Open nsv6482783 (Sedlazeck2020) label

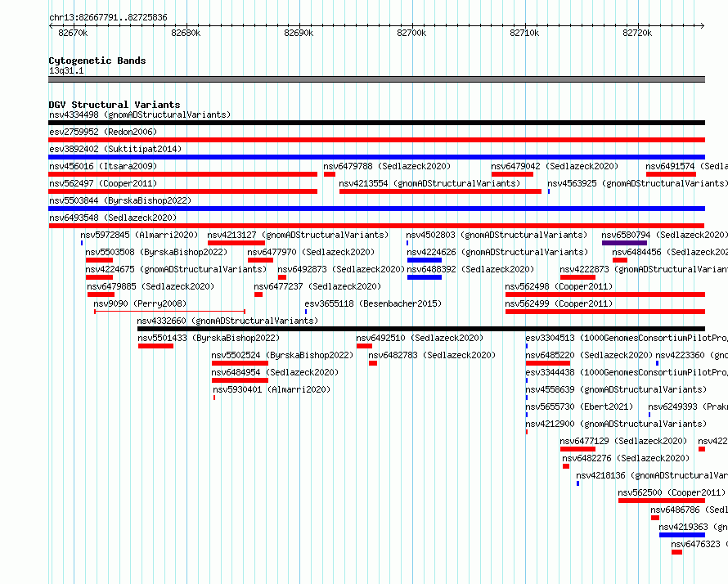click(432, 355)
